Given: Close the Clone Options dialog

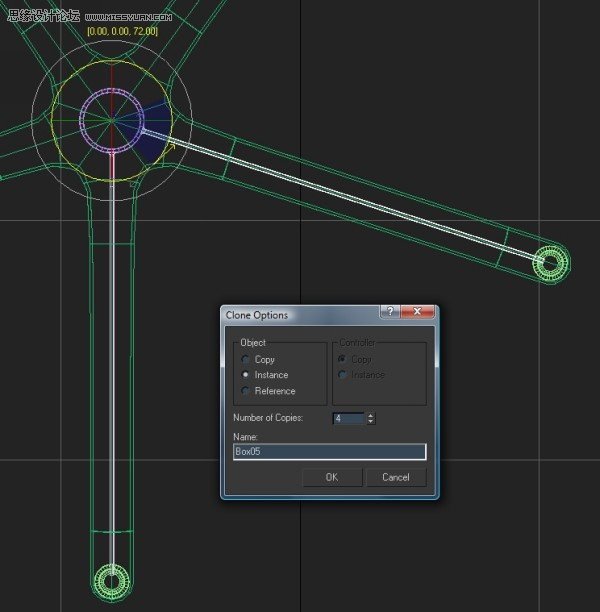Looking at the screenshot, I should 417,311.
